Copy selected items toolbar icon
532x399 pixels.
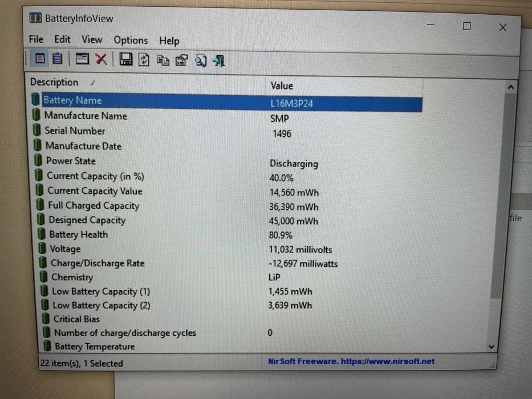[163, 60]
